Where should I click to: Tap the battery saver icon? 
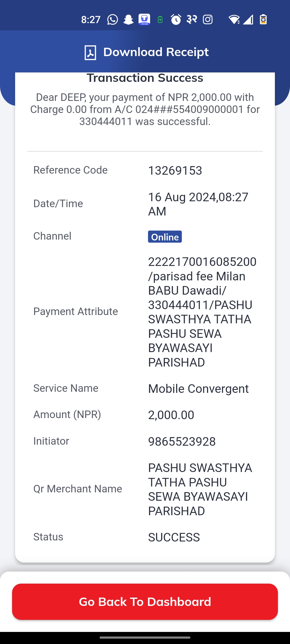point(263,19)
